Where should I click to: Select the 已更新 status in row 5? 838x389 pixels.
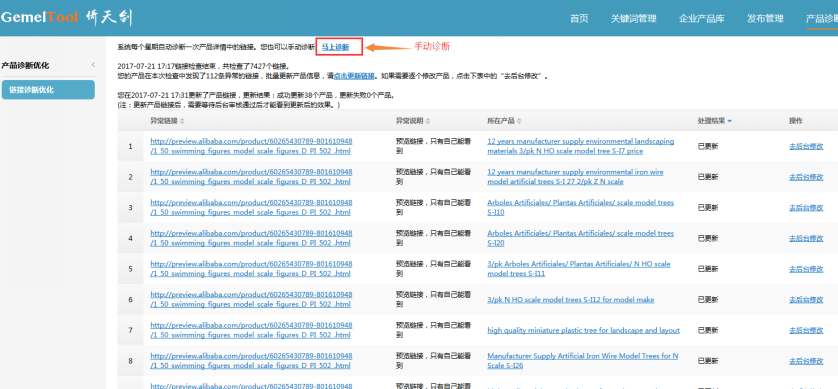tap(708, 269)
